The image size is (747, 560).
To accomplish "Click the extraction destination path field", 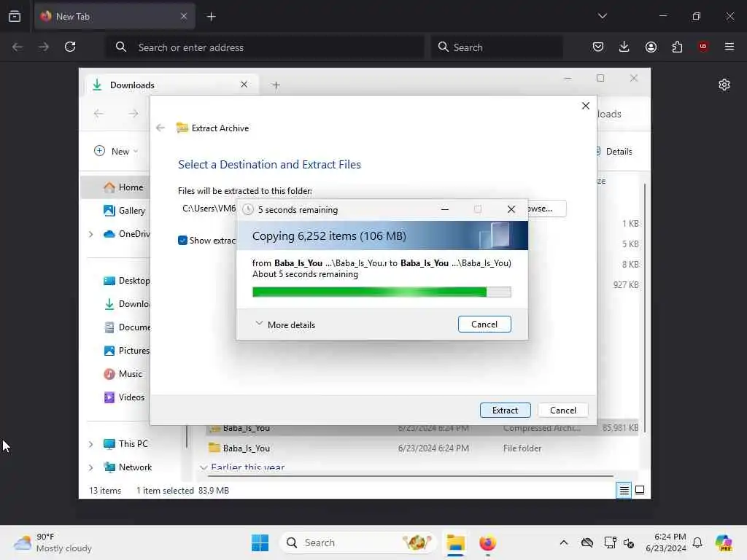I will pos(208,209).
